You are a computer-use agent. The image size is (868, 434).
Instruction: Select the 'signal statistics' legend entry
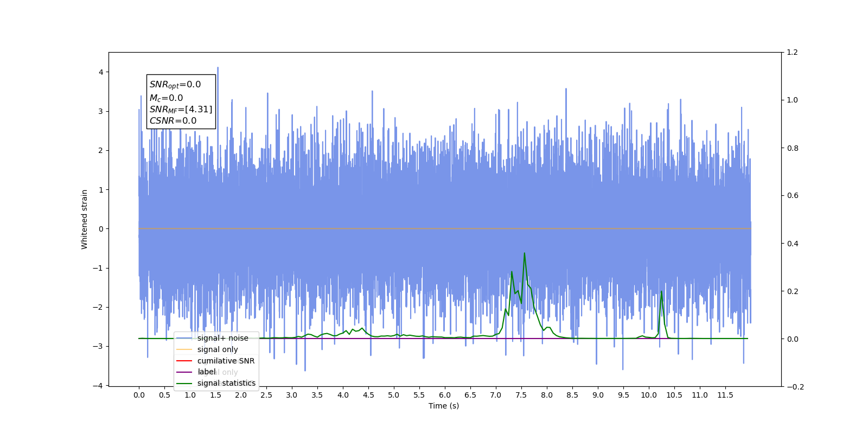tap(226, 383)
